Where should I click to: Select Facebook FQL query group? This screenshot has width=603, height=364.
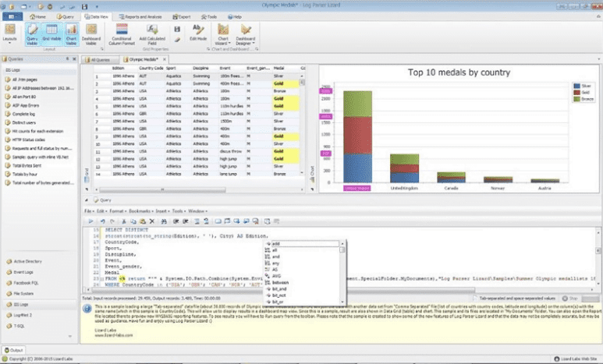[26, 283]
